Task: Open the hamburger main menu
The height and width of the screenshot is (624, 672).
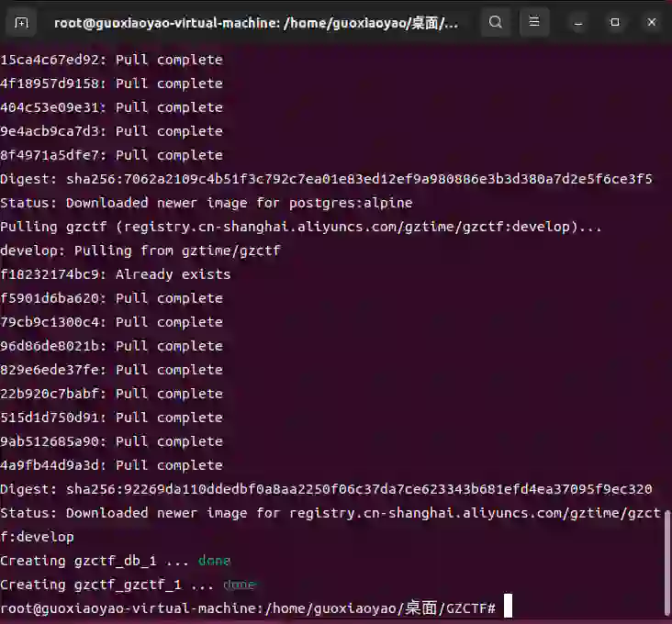Action: click(534, 22)
